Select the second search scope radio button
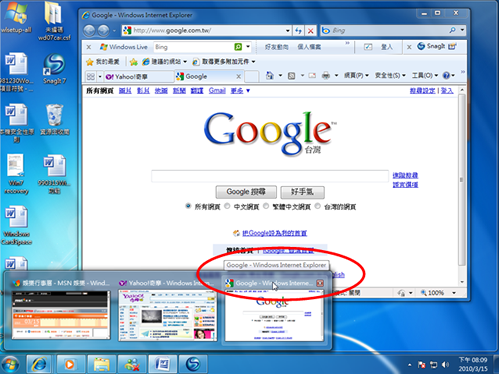This screenshot has width=499, height=374. click(x=227, y=206)
